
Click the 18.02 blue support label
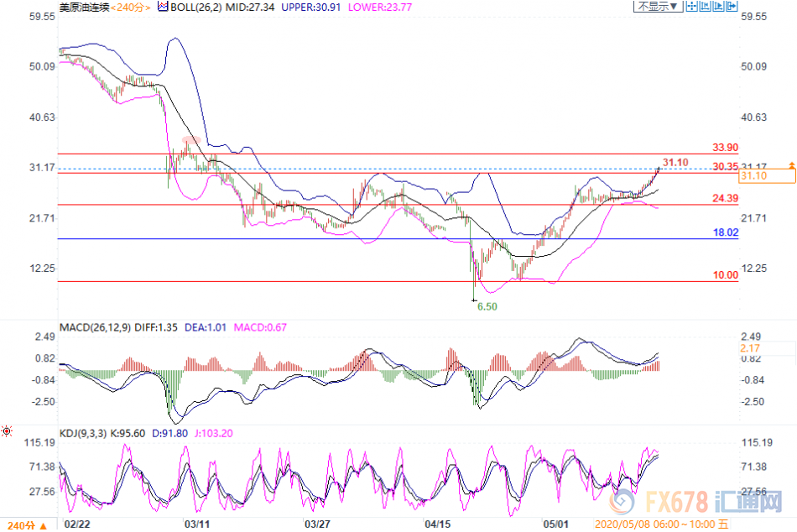tap(726, 232)
